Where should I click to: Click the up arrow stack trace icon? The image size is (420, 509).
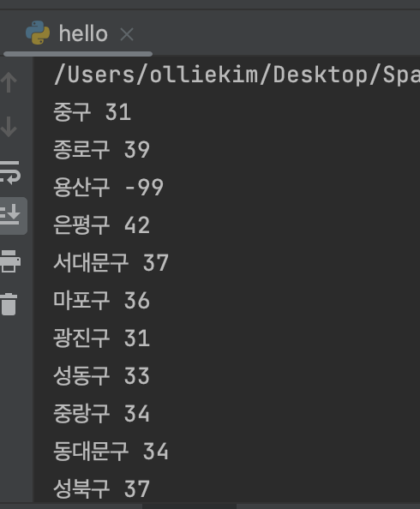[x=9, y=82]
